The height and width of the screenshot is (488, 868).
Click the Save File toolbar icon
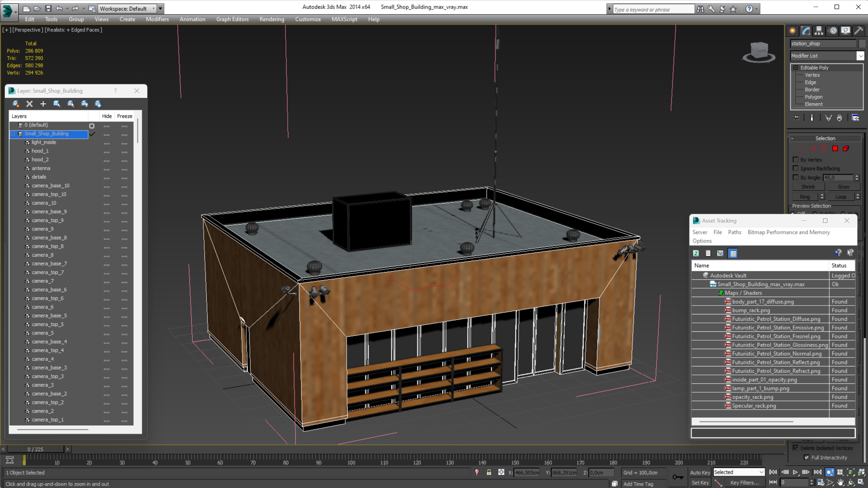[x=48, y=9]
